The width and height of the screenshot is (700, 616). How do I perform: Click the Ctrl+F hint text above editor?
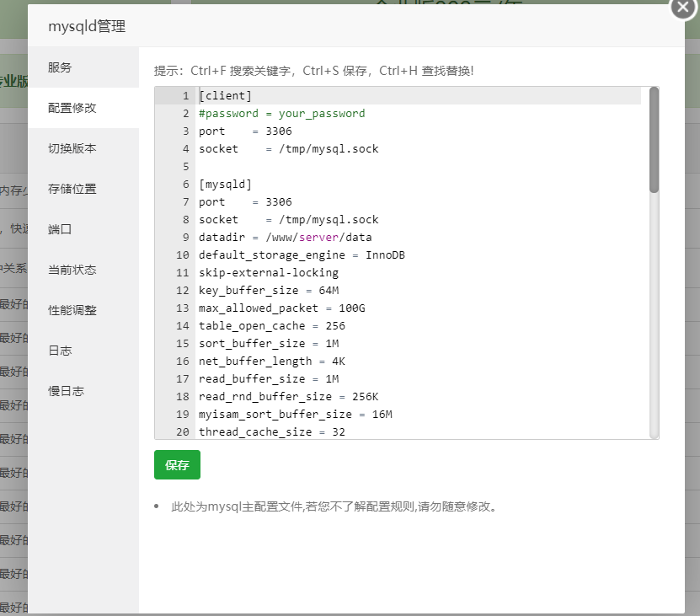pos(314,71)
